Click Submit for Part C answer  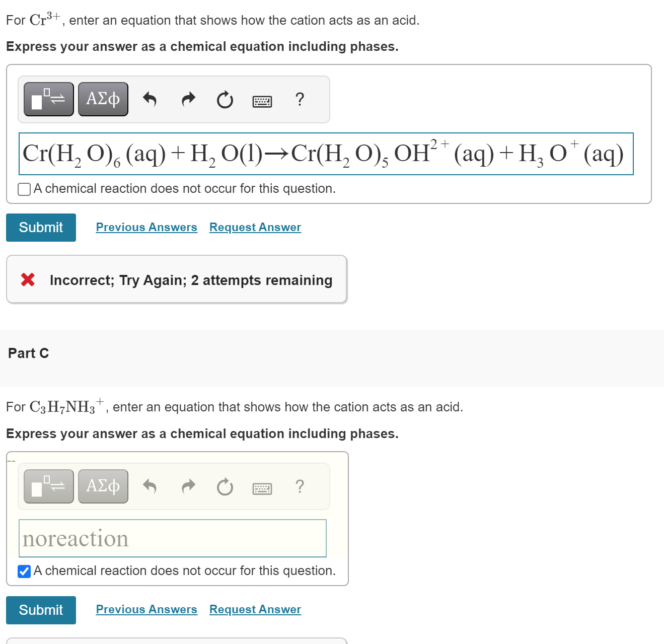click(x=41, y=610)
